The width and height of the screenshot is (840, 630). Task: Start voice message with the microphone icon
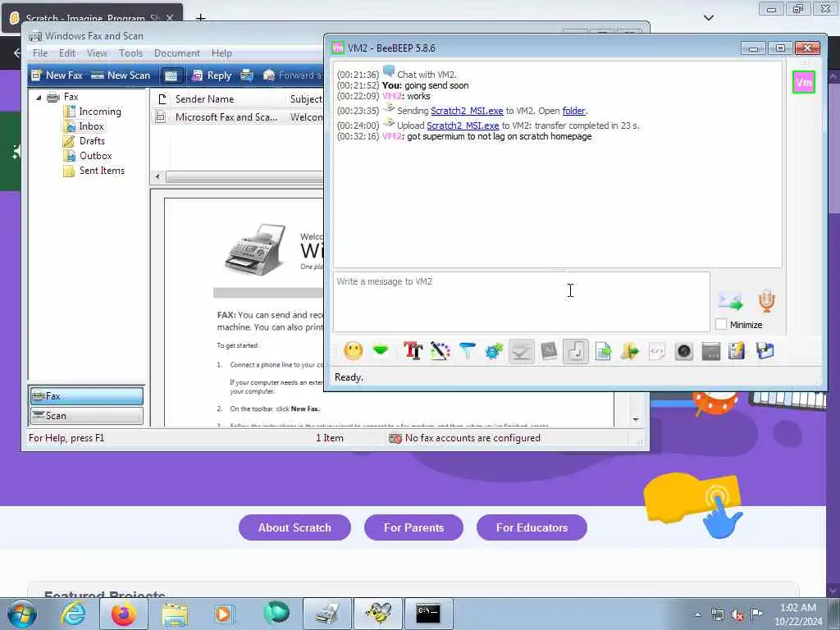(x=767, y=301)
